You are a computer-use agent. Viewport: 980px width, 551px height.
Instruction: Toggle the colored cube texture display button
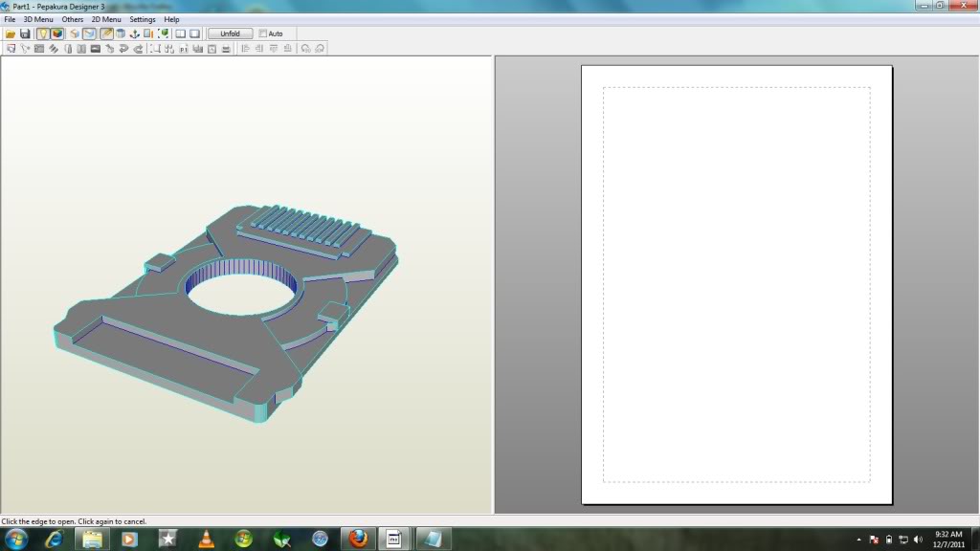pos(57,33)
